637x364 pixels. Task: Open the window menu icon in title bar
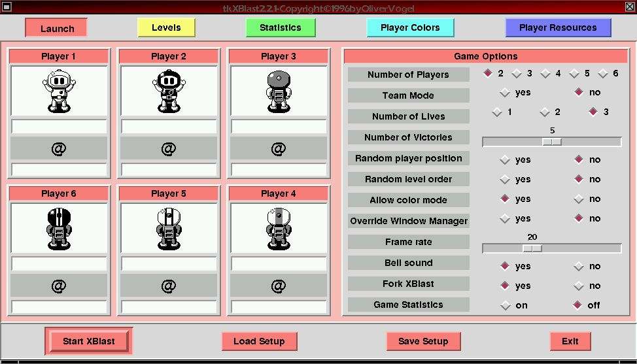click(x=7, y=7)
